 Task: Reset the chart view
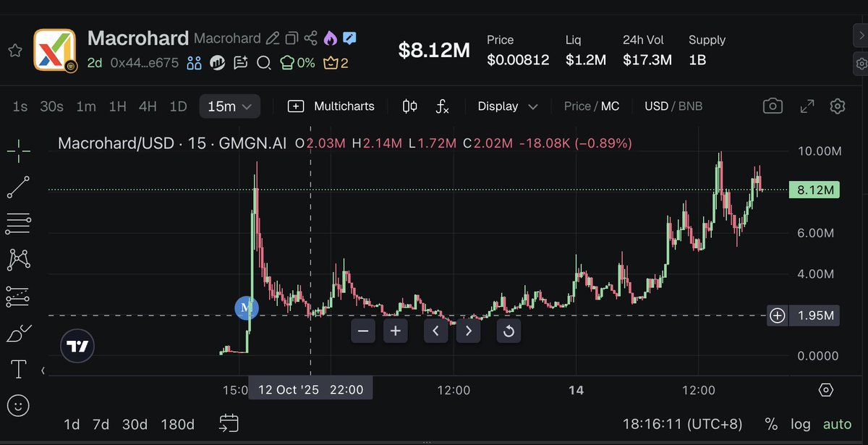click(x=509, y=331)
